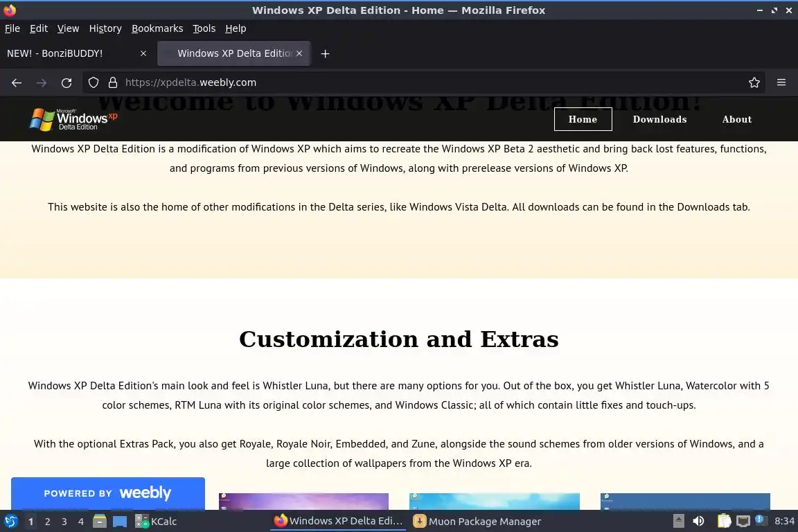Viewport: 798px width, 532px height.
Task: Open the View menu
Action: tap(68, 28)
